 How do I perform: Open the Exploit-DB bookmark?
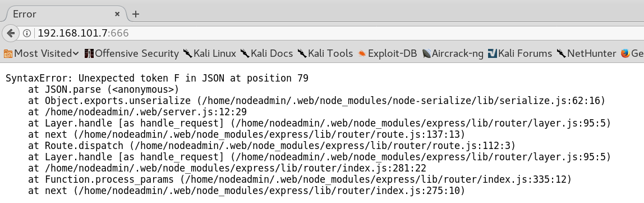tap(387, 53)
